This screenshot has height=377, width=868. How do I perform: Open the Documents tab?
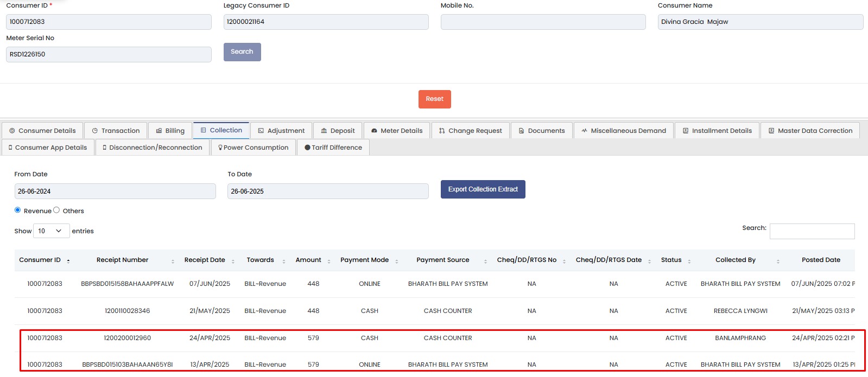[541, 131]
